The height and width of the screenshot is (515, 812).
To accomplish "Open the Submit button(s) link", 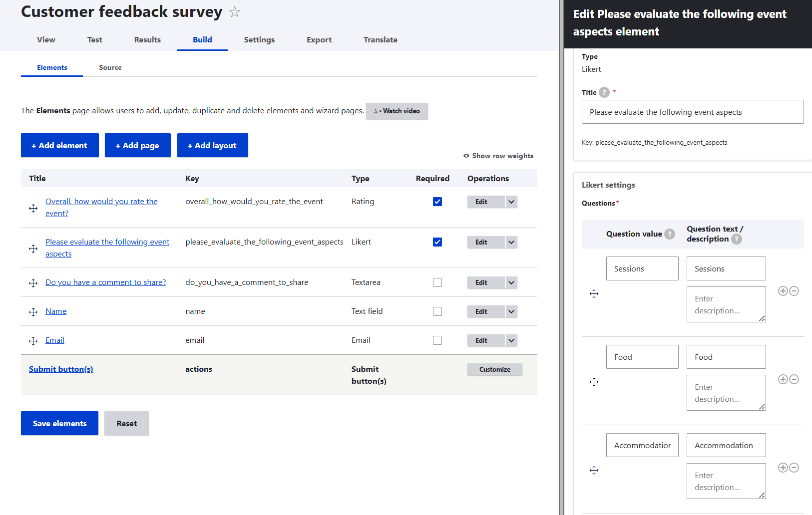I will 61,369.
